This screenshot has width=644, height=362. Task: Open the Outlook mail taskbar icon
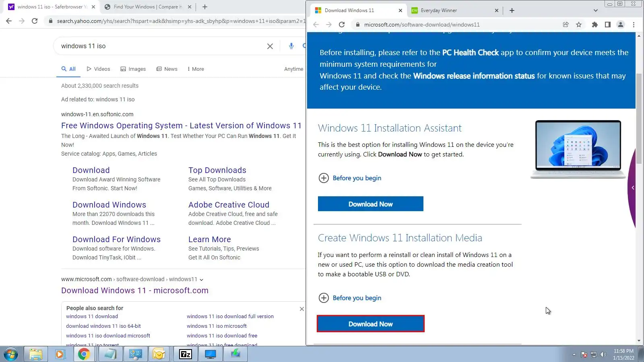(159, 354)
